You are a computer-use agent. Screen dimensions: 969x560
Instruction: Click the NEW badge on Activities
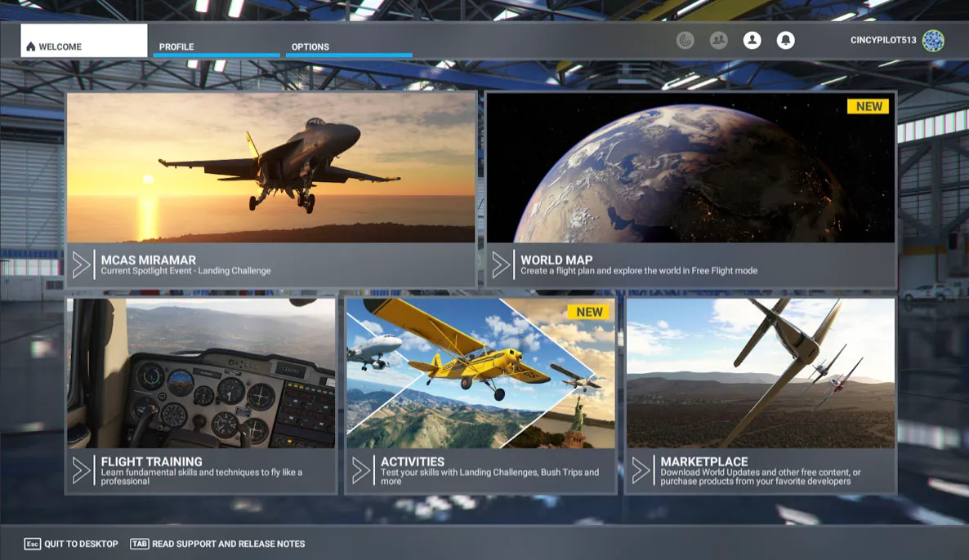point(589,311)
